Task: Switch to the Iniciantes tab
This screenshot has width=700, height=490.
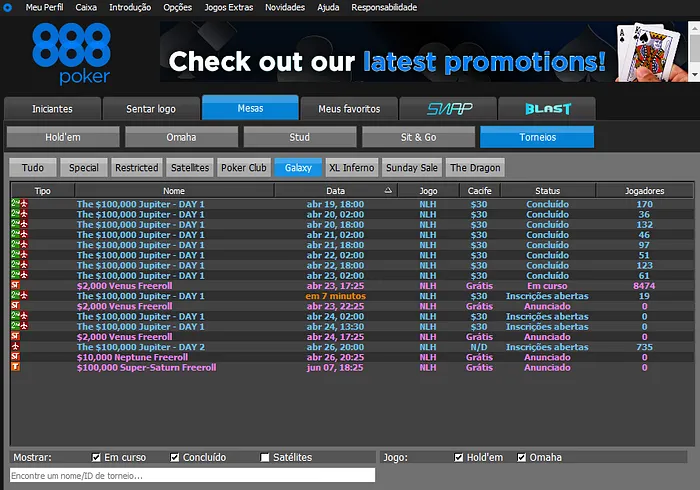Action: click(x=52, y=108)
